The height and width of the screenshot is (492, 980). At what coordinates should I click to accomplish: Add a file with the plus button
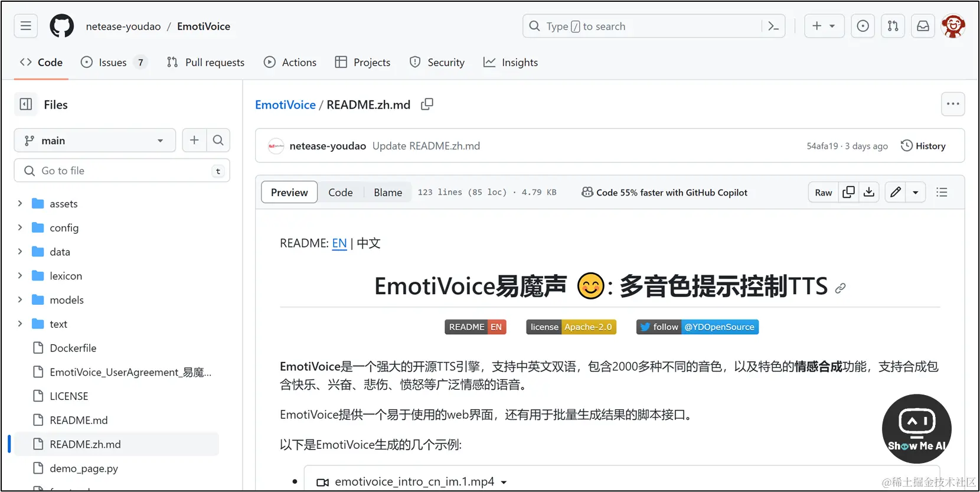[194, 140]
